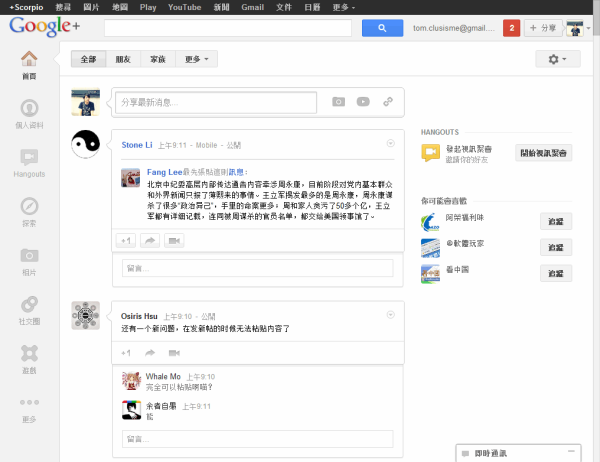
Task: Select the 家族 stream tab
Action: tap(158, 59)
